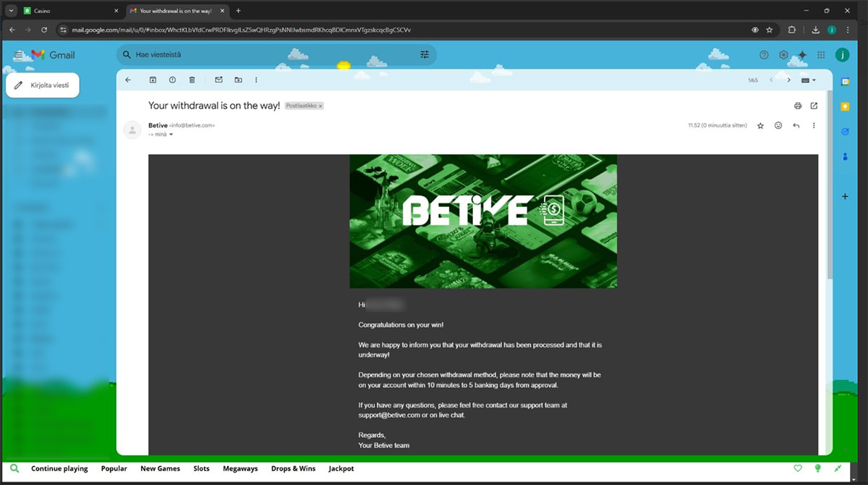Click the Gmail logo
Viewport: 868px width, 485px height.
tap(53, 55)
